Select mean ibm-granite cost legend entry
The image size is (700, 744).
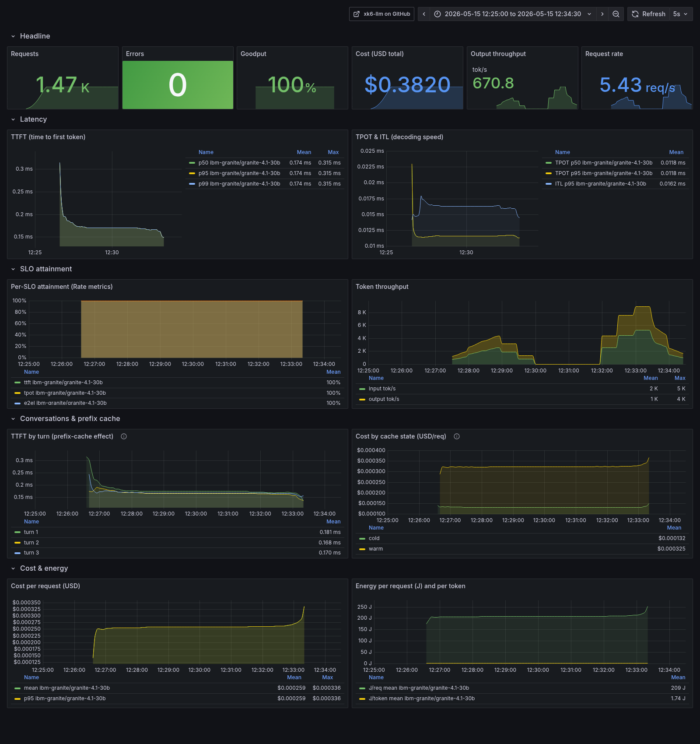coord(67,688)
